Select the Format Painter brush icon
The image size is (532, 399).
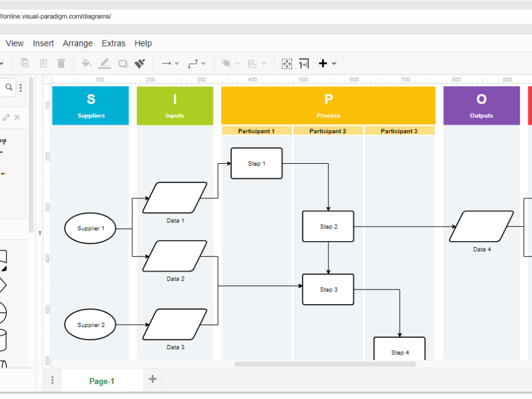click(140, 63)
